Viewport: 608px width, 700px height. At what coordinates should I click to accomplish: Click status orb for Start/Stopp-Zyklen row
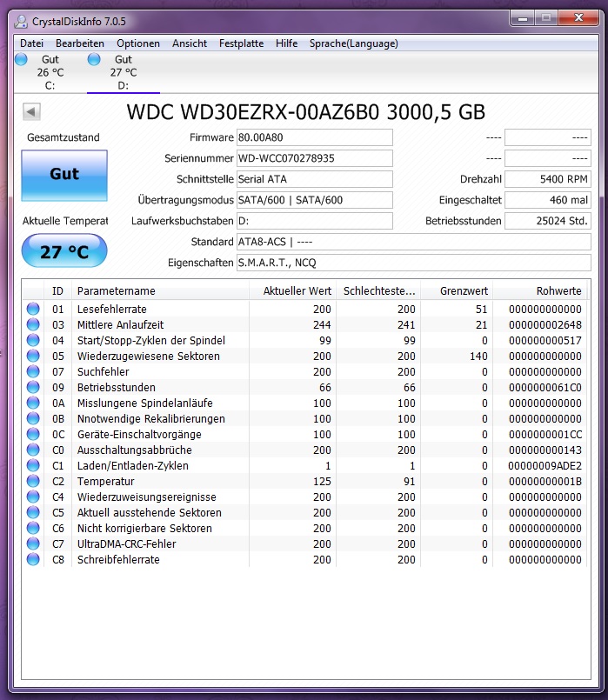click(x=33, y=340)
